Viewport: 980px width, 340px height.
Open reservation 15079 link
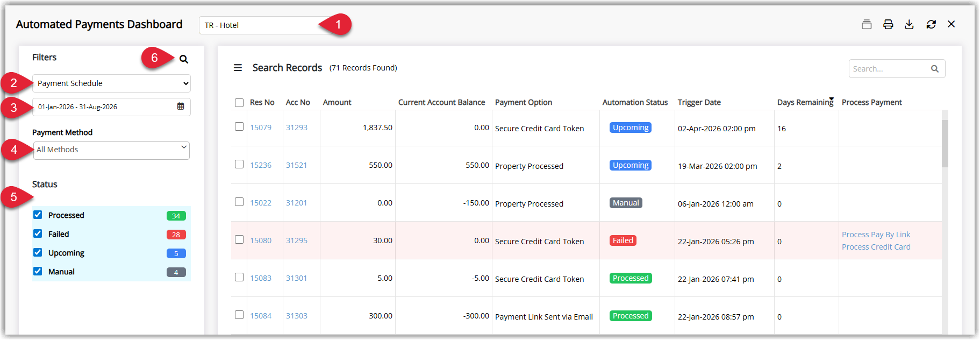tap(261, 127)
